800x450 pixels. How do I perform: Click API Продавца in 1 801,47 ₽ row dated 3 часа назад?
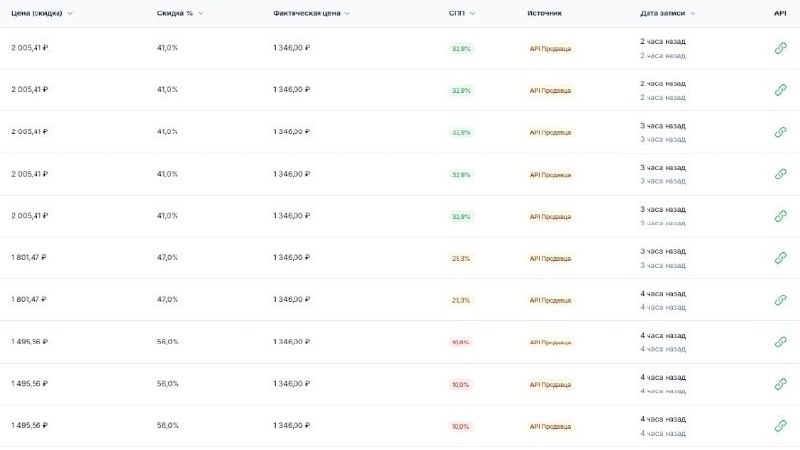click(x=550, y=259)
